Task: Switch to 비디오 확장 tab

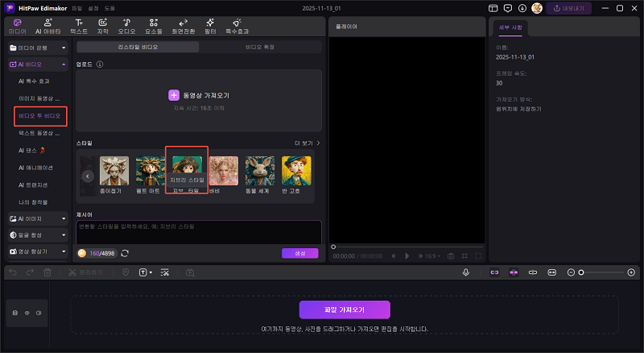Action: [x=260, y=47]
